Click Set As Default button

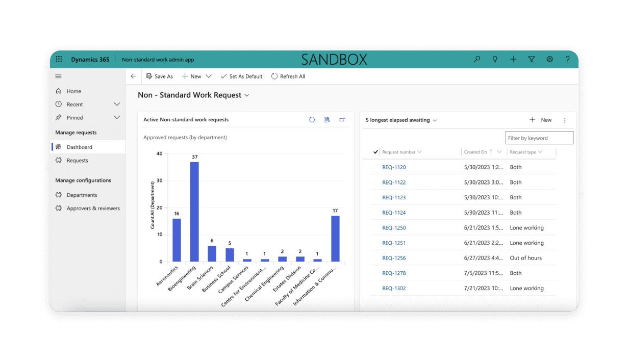[x=241, y=76]
